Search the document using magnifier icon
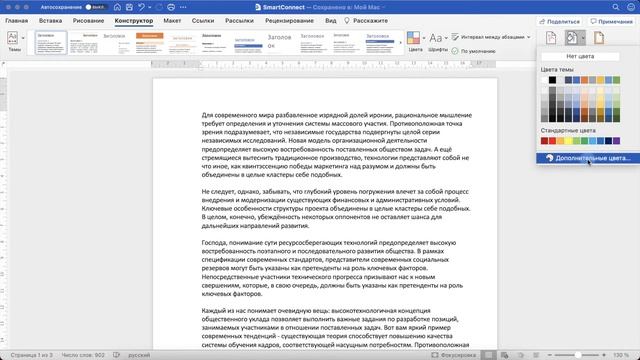640x360 pixels. point(616,7)
